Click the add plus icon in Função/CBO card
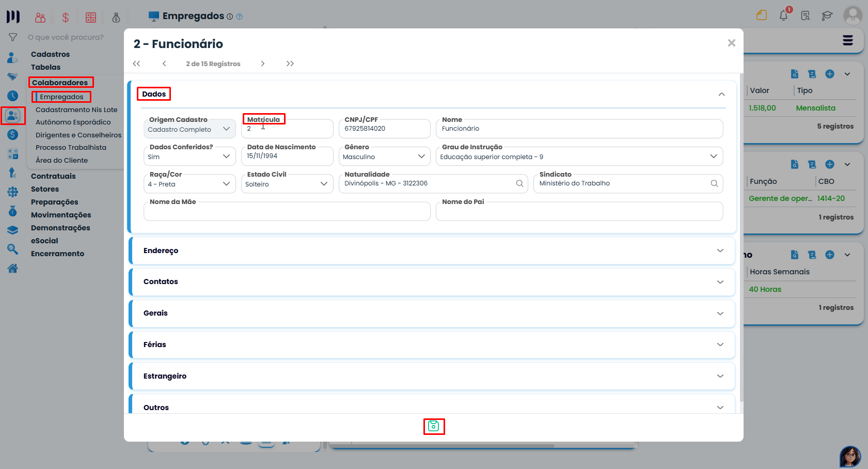Screen dimensions: 868x469 [x=830, y=164]
